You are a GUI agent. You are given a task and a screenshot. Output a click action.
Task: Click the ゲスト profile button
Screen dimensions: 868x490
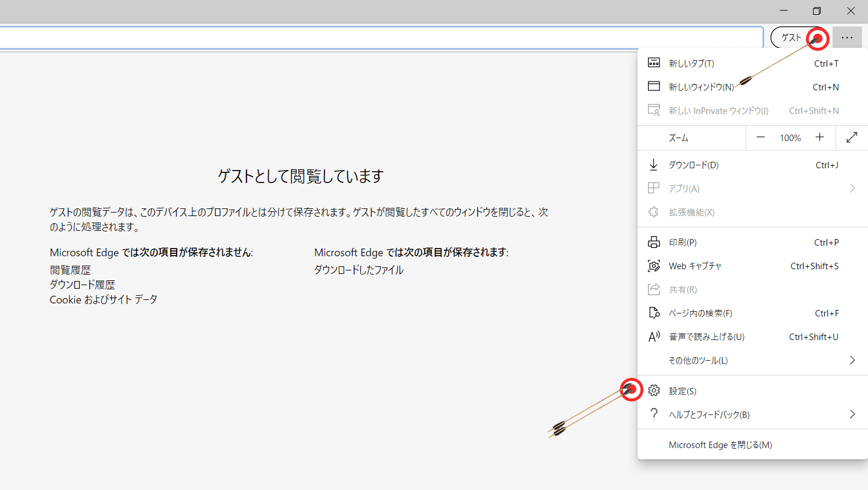coord(791,37)
